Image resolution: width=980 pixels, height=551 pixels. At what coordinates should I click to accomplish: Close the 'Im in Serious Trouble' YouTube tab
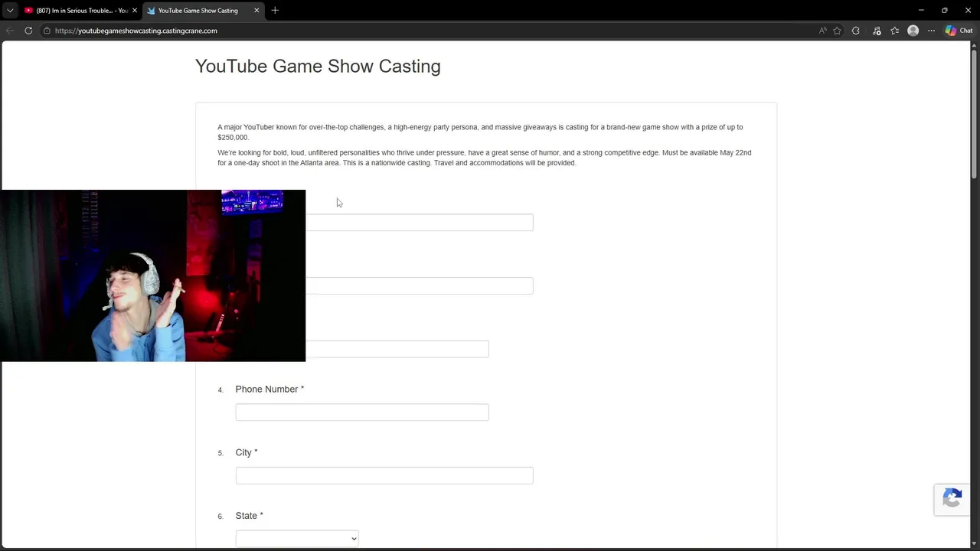[135, 10]
